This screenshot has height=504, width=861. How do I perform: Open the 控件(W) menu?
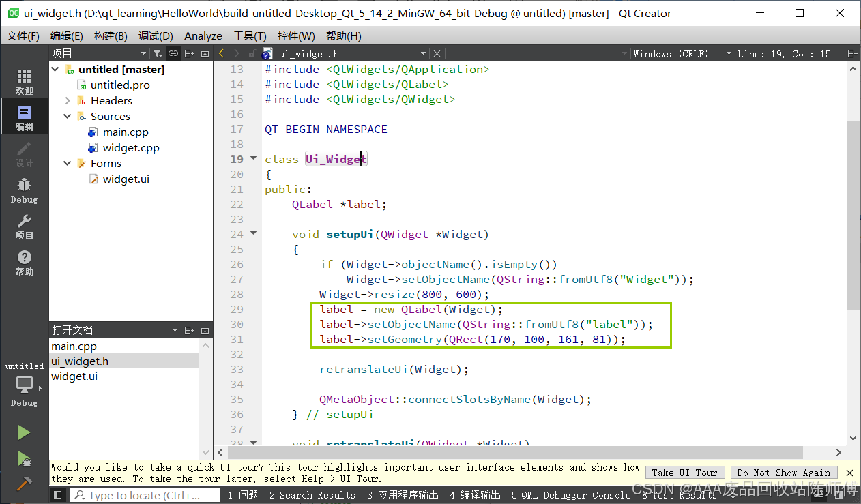296,35
